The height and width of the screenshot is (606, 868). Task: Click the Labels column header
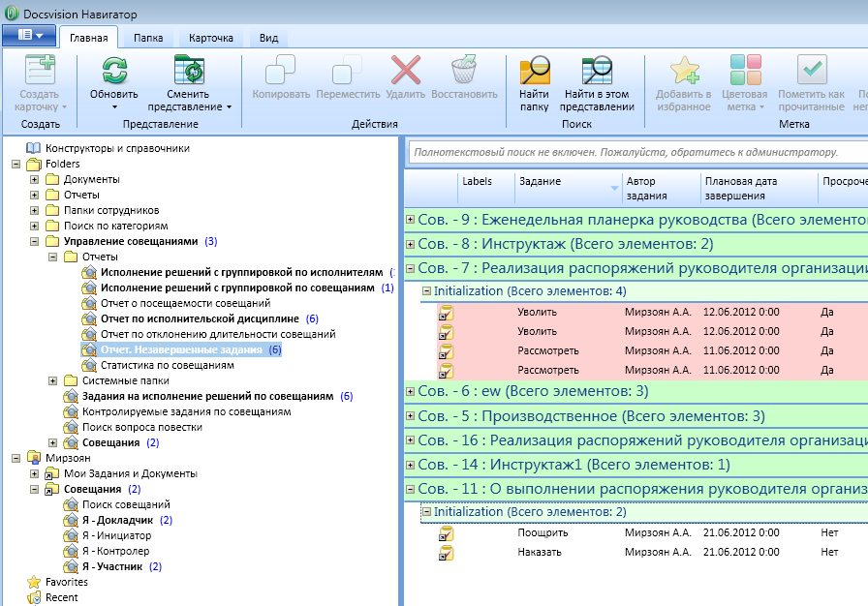[x=485, y=188]
